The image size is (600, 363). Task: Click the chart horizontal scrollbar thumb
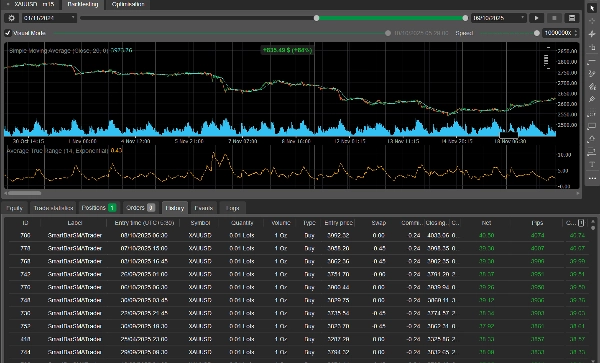click(24, 193)
